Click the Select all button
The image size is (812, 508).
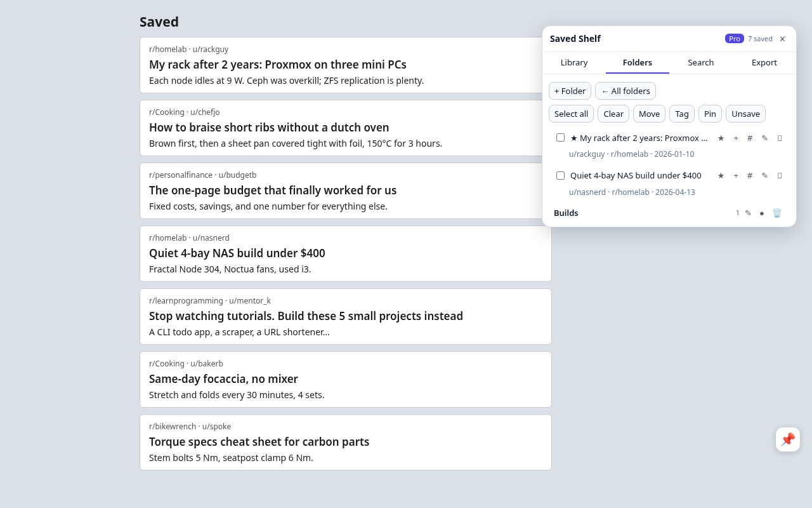point(571,114)
